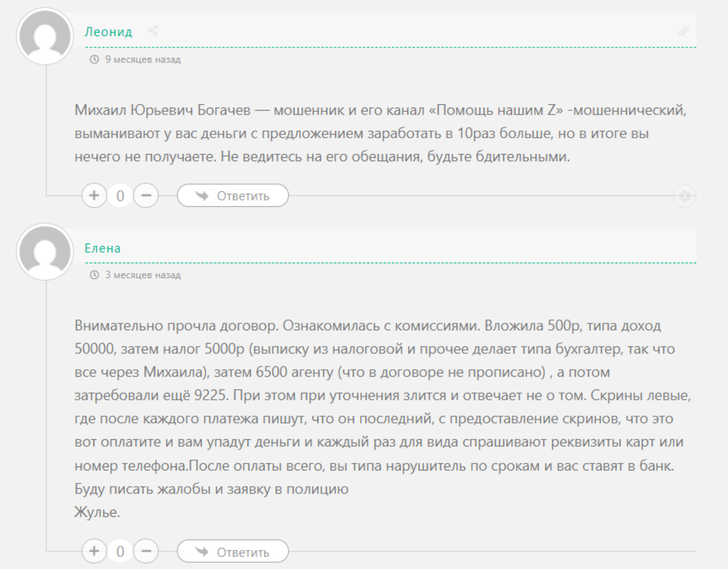Viewport: 728px width, 569px height.
Task: Upvote Леонид's comment with the plus button
Action: tap(94, 196)
